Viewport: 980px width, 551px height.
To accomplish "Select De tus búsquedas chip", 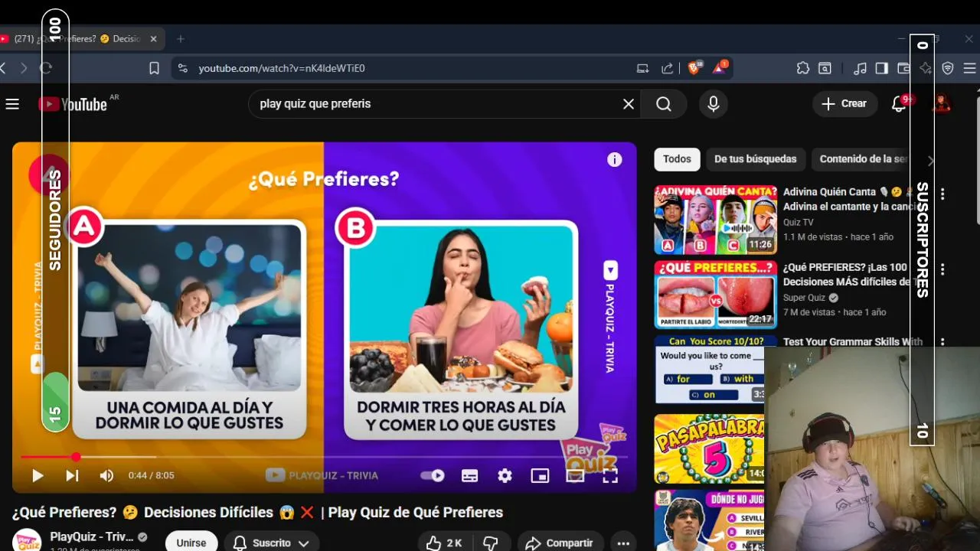I will pos(756,159).
